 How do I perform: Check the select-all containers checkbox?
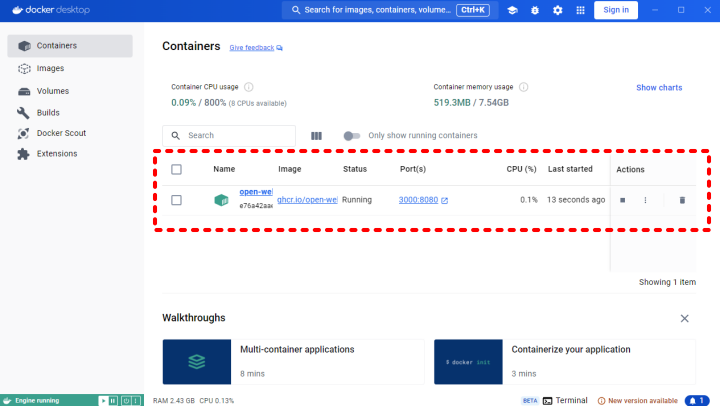coord(177,170)
